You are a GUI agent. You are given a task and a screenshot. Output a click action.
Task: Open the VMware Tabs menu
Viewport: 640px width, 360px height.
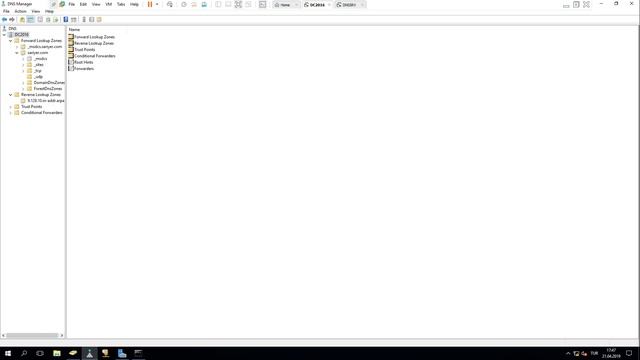pos(121,4)
